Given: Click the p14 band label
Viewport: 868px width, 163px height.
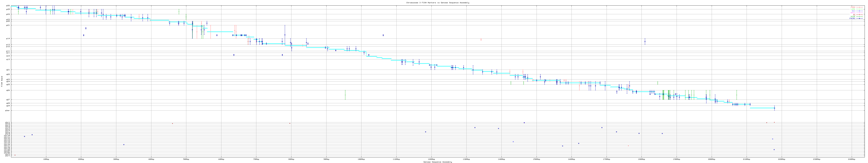Looking at the screenshot, I should (x=8, y=39).
